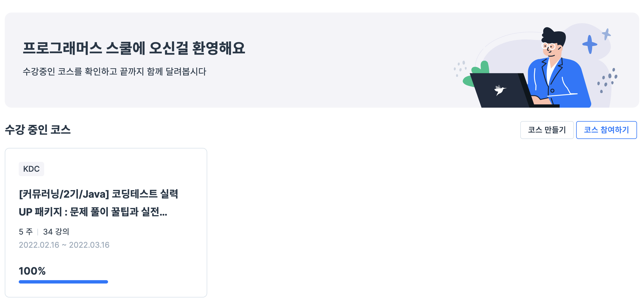Viewport: 644px width, 307px height.
Task: Select the 34 강의 lecture count
Action: pyautogui.click(x=56, y=232)
